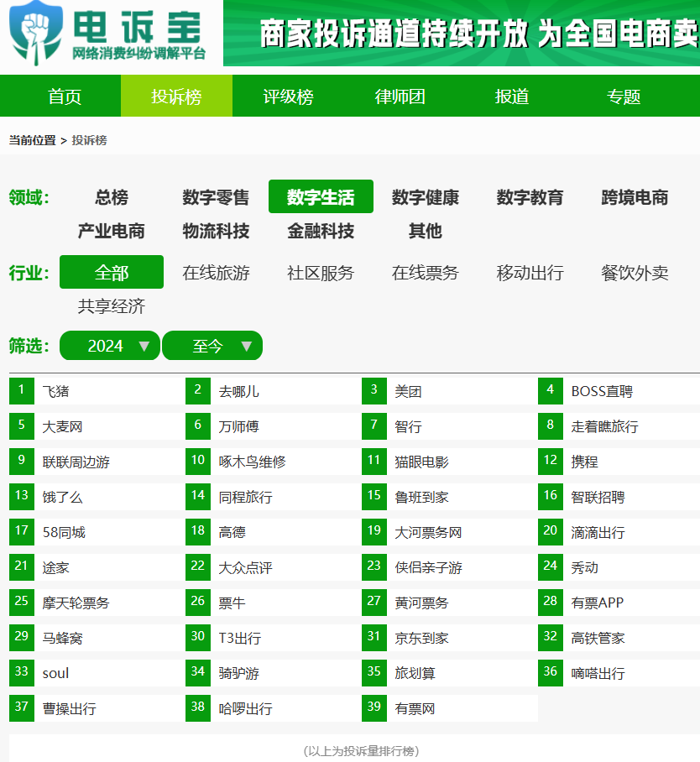
Task: Open rank 36 嘀嗒出行 entry
Action: [x=619, y=673]
